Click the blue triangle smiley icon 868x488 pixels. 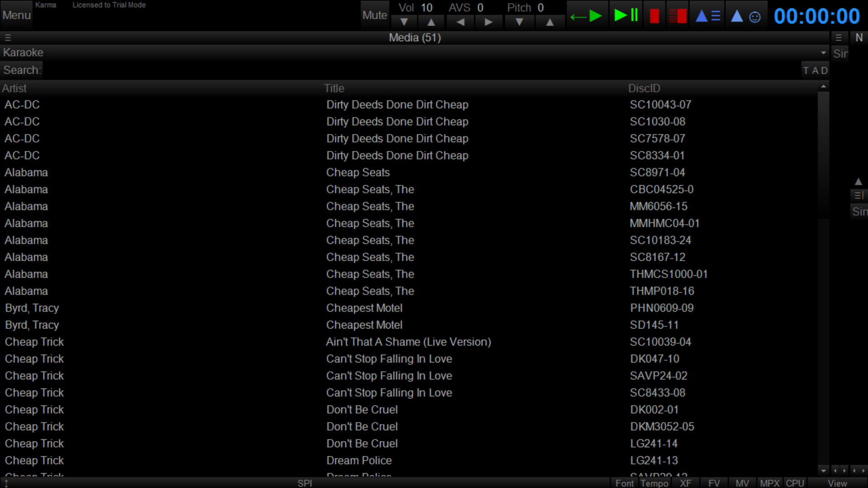coord(746,17)
